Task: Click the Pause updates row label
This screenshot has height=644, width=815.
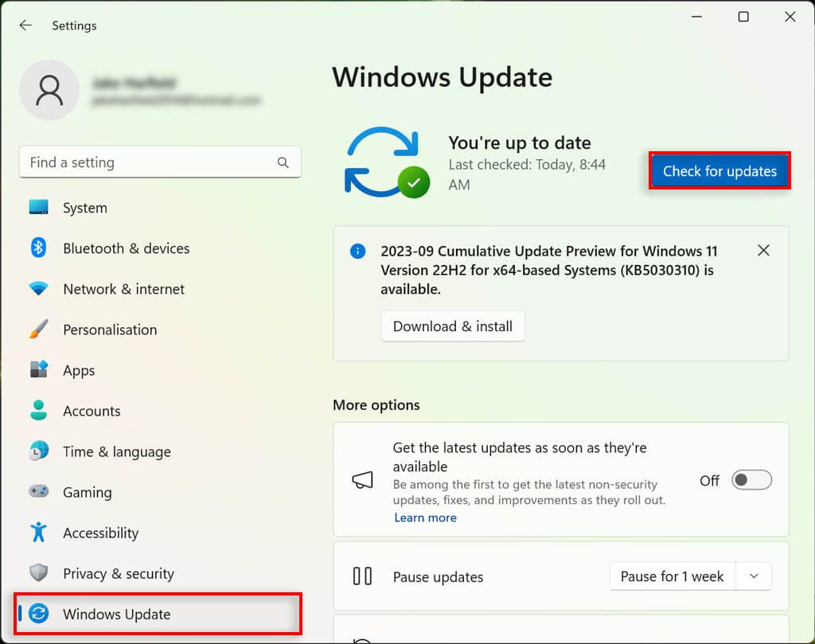Action: pos(438,577)
